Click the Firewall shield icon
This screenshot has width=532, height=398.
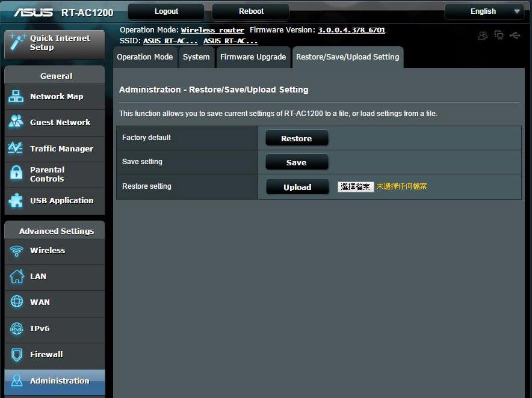[17, 355]
